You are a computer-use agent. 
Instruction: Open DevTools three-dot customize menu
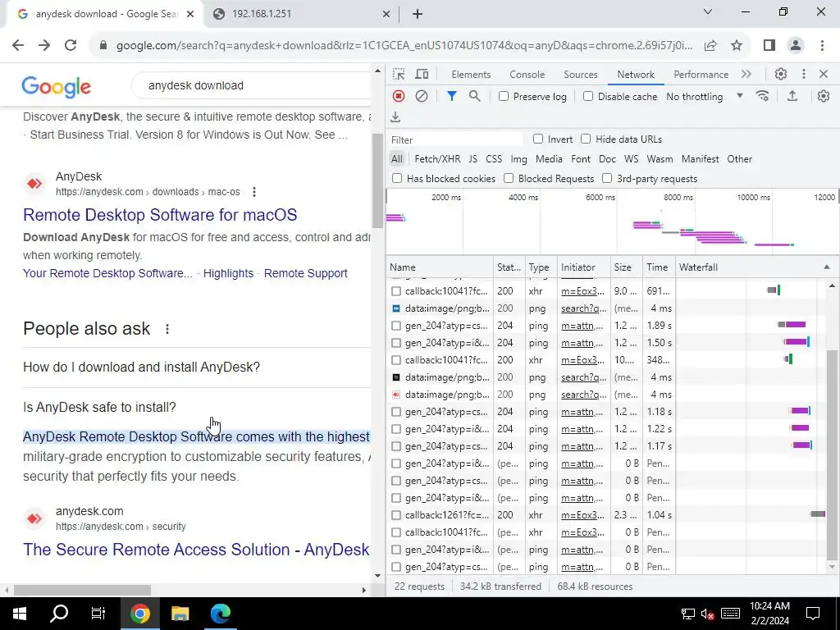coord(803,74)
